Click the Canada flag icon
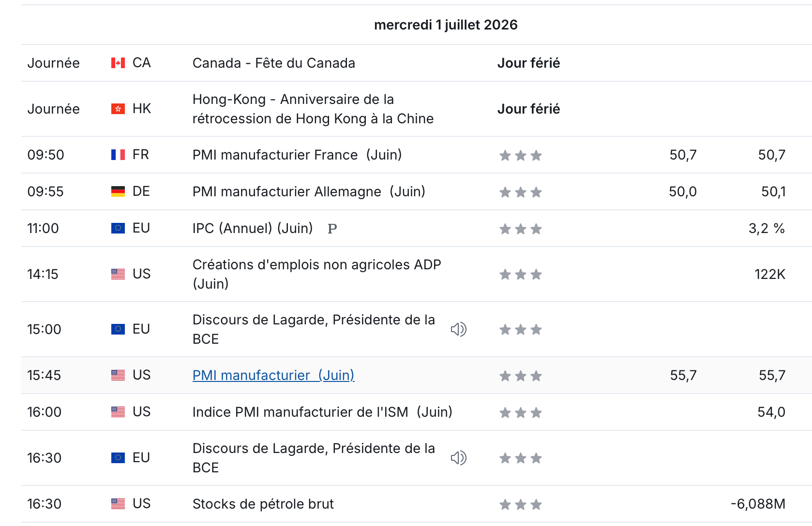The width and height of the screenshot is (812, 526). (118, 63)
